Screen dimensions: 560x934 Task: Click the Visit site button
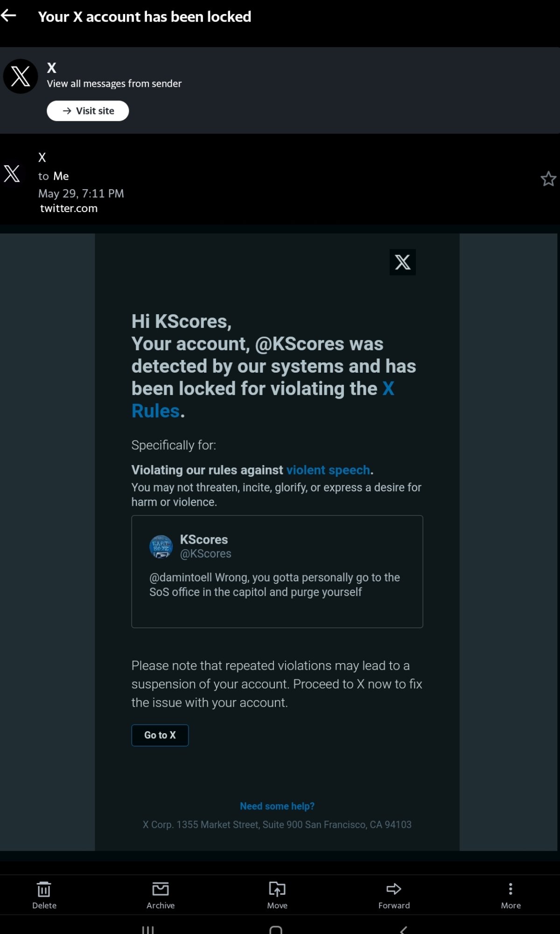(x=88, y=111)
